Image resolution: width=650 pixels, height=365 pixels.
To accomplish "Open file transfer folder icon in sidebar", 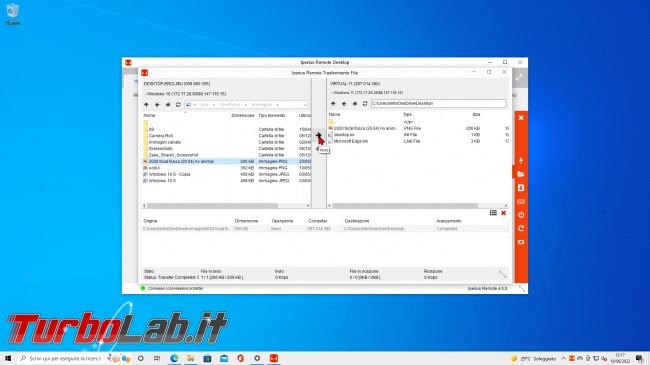I will (x=521, y=174).
